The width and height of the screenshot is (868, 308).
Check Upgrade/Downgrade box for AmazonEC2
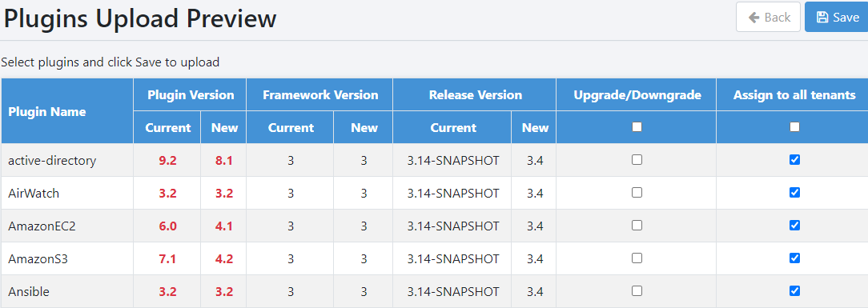637,225
